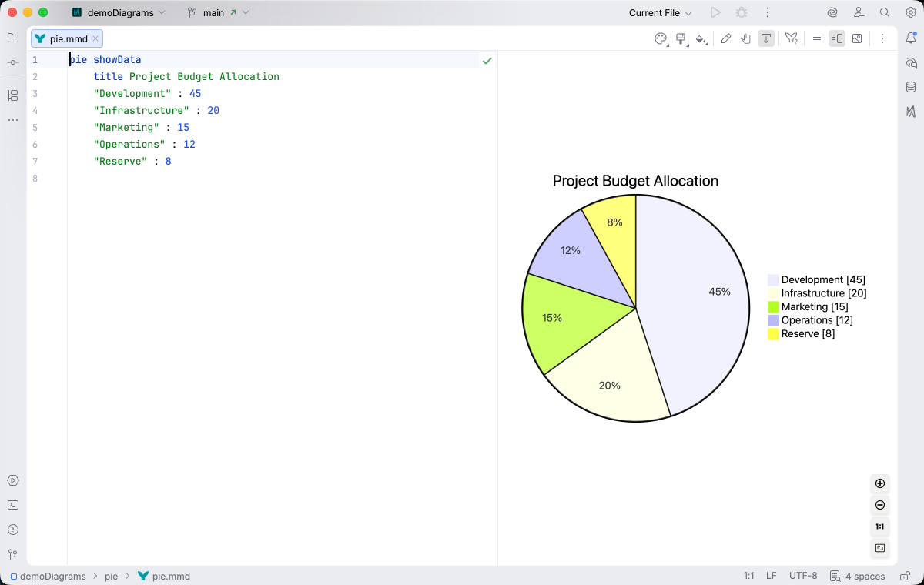Open Mermaid help icon with question mark
The width and height of the screenshot is (924, 585).
tap(791, 38)
